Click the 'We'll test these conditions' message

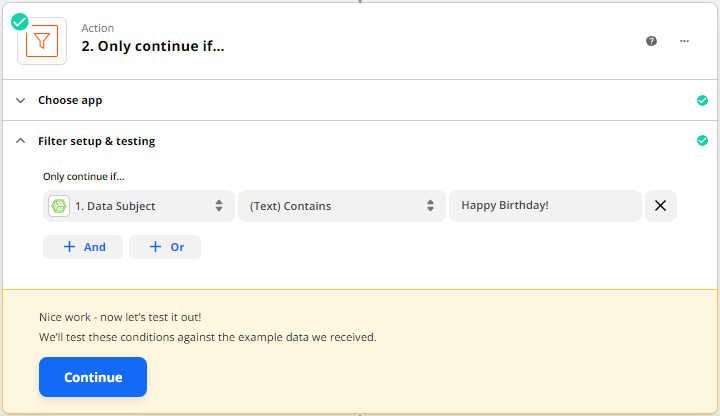point(208,337)
